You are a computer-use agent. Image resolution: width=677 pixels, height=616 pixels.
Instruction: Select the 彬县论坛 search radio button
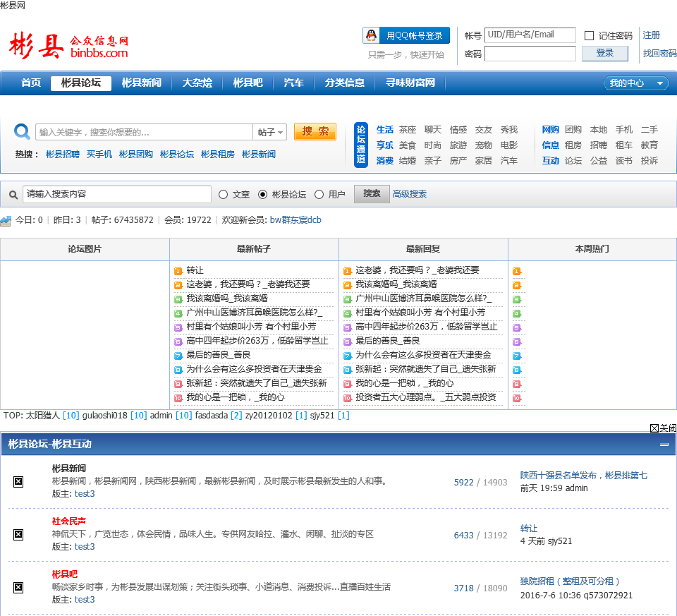(262, 194)
